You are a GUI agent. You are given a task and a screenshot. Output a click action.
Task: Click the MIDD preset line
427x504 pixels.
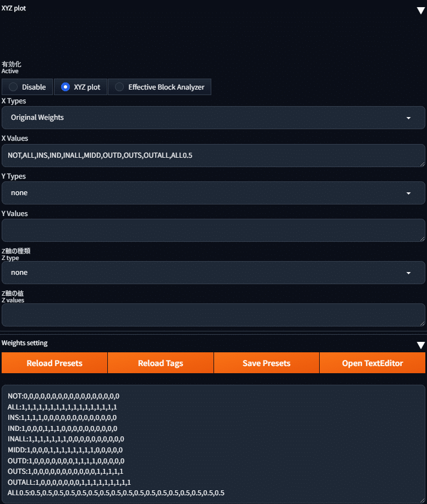(x=65, y=450)
